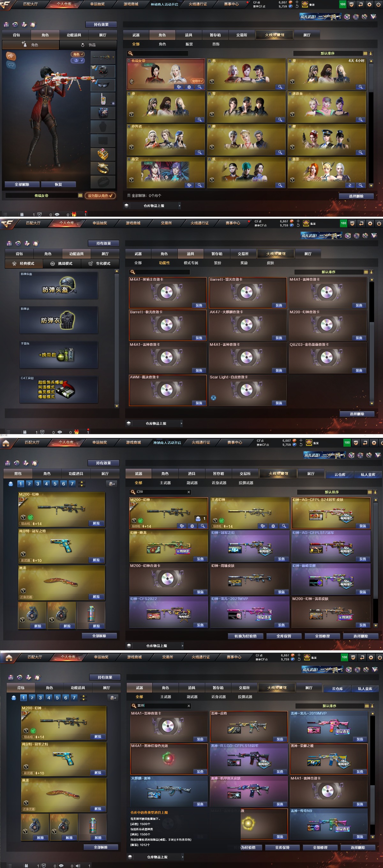Viewport: 383px width, 868px height.
Task: Select the walkie-talkie slot beside the character preview
Action: (x=103, y=99)
